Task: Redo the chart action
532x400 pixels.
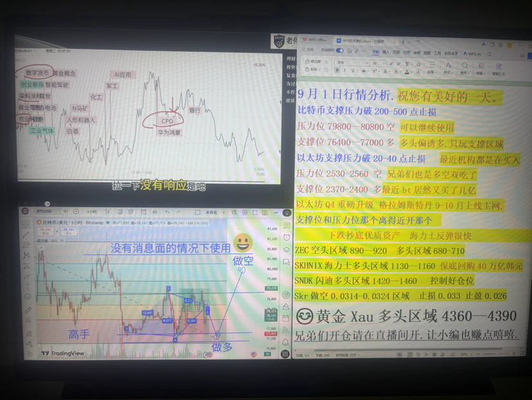Action: (x=177, y=212)
